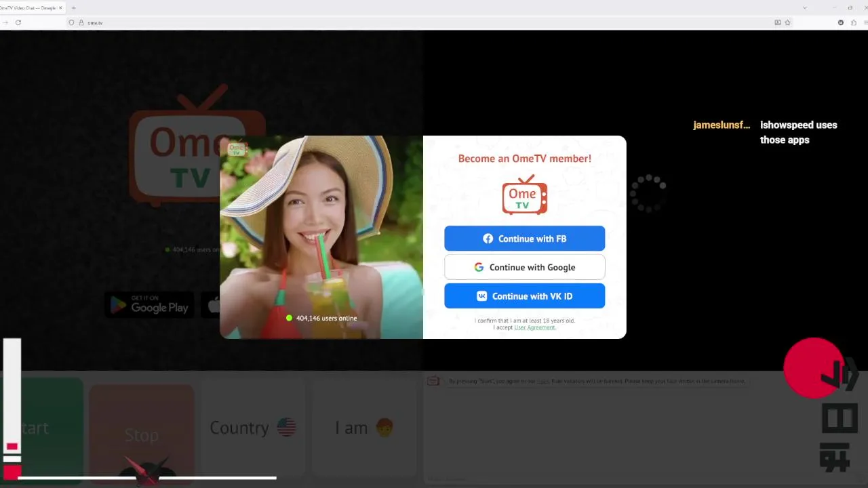Reload the ome.tv page
This screenshot has width=868, height=488.
[18, 22]
